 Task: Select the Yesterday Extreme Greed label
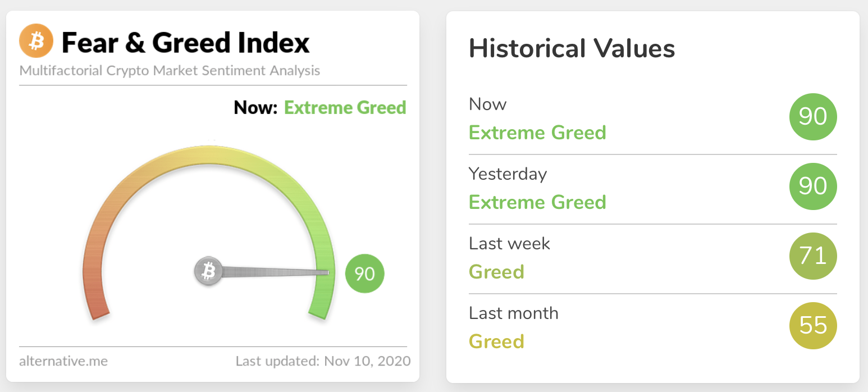point(537,202)
